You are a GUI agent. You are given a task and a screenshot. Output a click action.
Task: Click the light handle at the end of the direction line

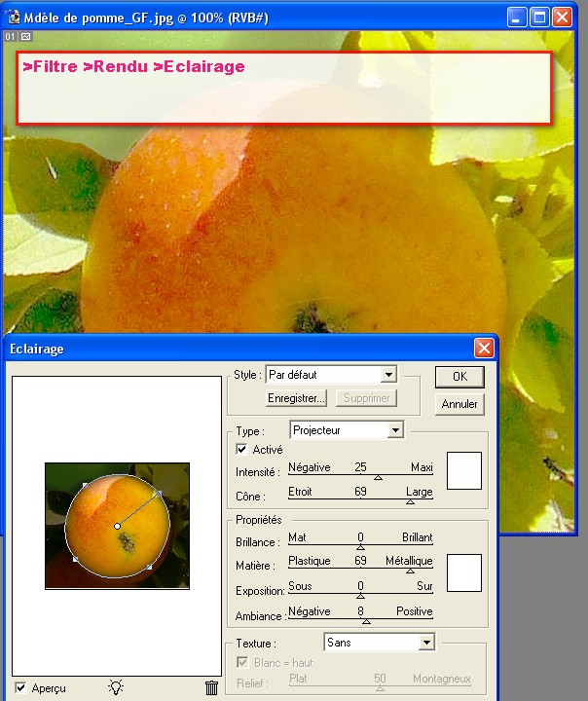tap(158, 493)
